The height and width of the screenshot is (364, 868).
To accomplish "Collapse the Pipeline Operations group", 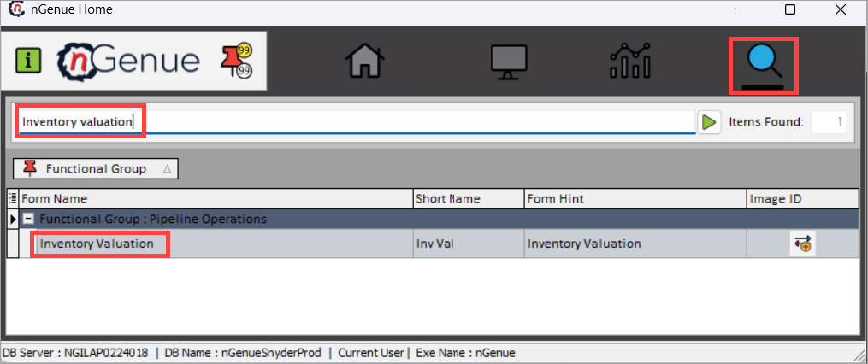I will point(29,219).
